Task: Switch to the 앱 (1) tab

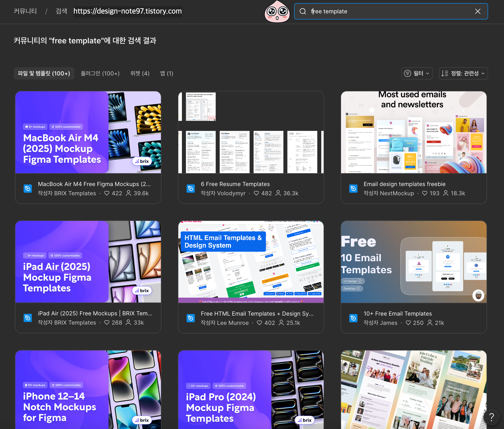Action: [x=167, y=73]
